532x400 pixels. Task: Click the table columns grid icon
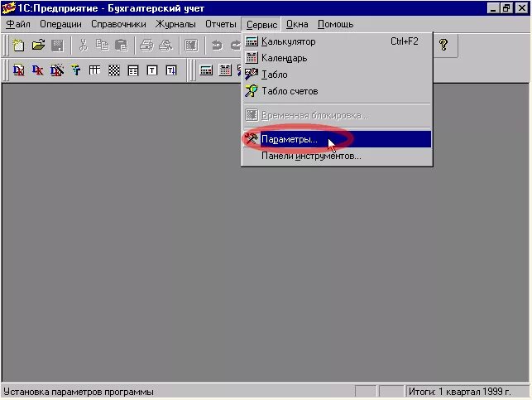[x=94, y=70]
